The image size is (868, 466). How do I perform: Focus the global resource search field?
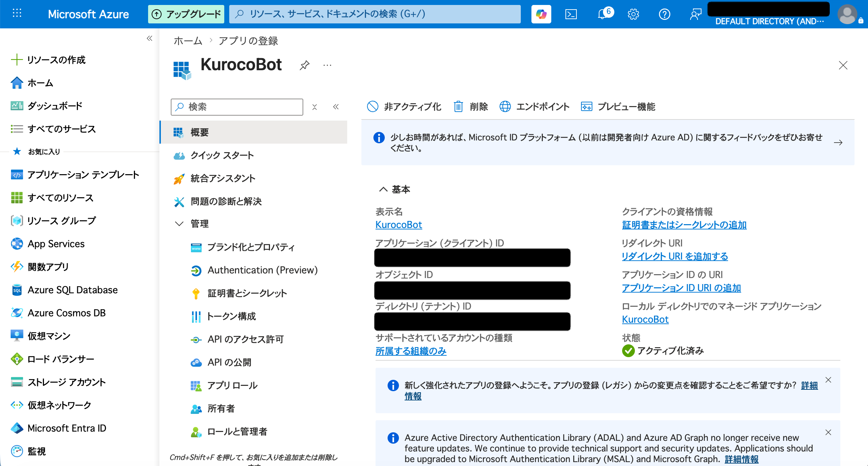click(375, 14)
